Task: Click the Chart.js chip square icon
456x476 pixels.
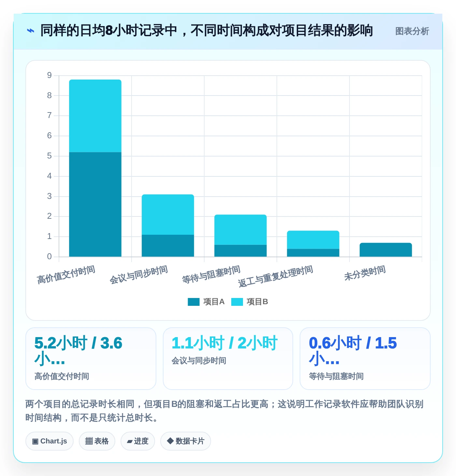Action: point(35,441)
